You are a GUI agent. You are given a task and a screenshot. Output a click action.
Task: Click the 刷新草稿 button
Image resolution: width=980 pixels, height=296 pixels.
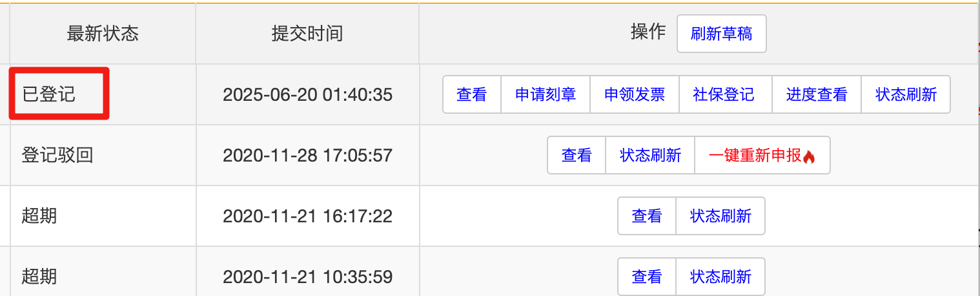tap(721, 34)
